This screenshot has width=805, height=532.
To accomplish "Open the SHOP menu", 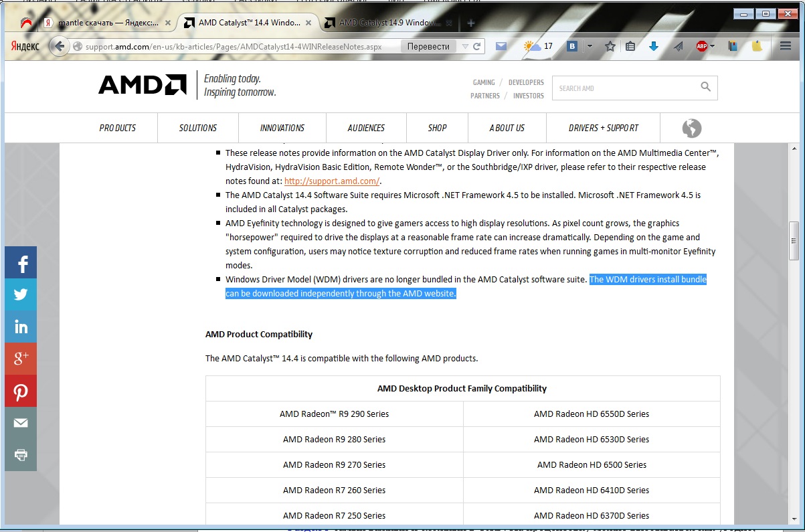I will (437, 128).
